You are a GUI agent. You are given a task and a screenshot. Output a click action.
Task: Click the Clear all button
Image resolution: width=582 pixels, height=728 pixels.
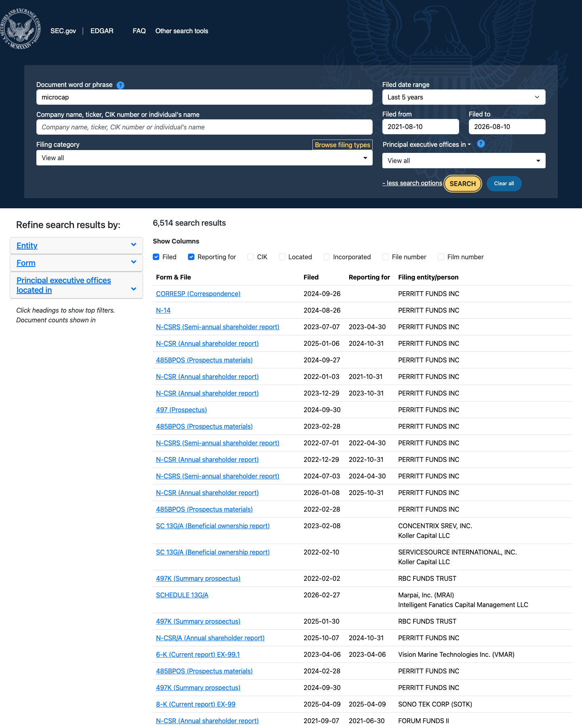click(x=504, y=184)
